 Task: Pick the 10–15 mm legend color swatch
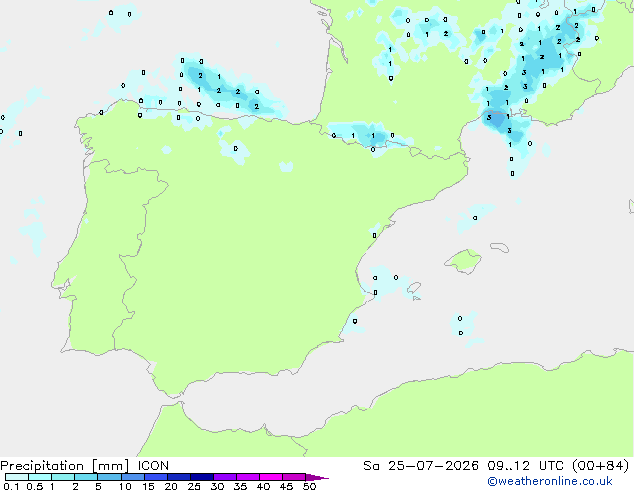[x=132, y=477]
